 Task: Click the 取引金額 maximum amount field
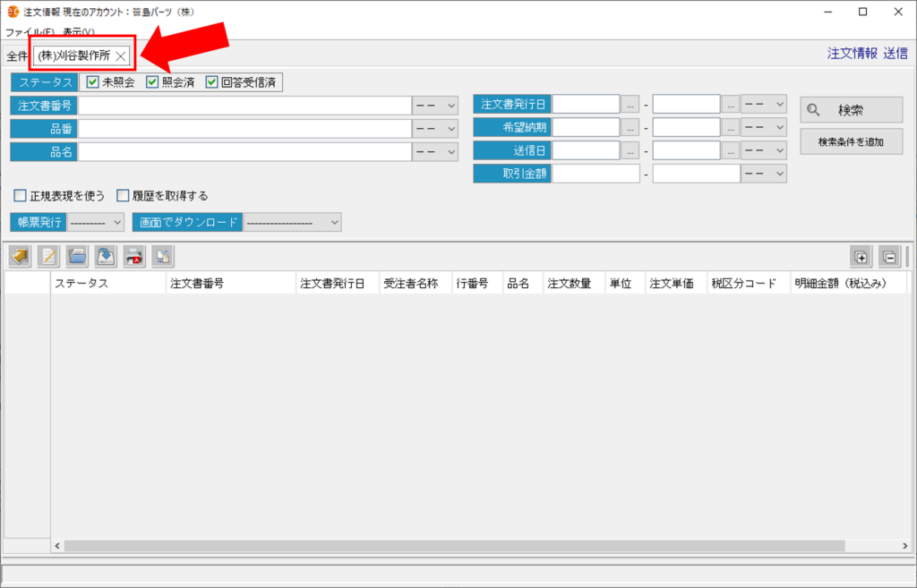(697, 174)
